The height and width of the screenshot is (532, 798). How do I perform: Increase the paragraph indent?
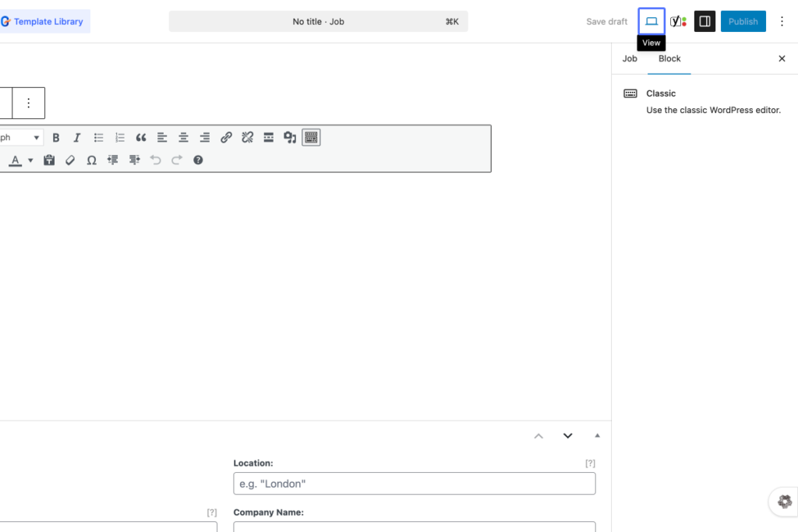[134, 160]
